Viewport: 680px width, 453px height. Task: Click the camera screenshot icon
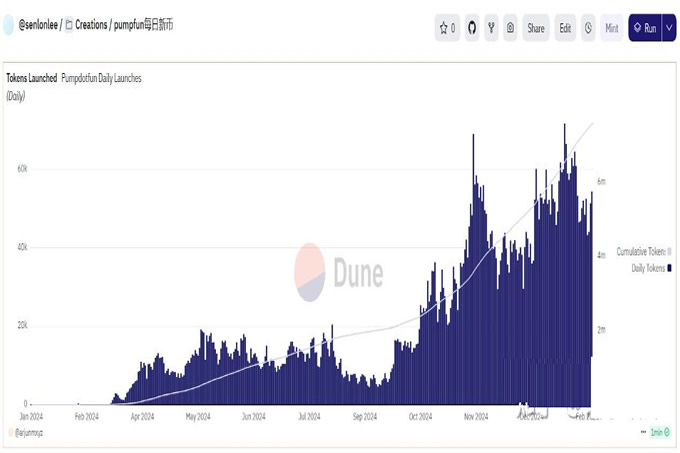pos(510,28)
